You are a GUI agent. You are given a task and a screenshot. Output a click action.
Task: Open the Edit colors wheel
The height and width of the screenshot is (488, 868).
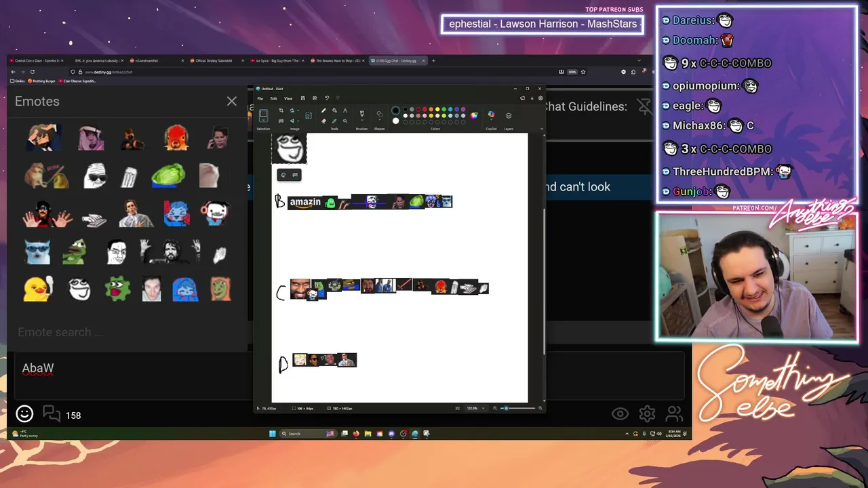tap(474, 115)
